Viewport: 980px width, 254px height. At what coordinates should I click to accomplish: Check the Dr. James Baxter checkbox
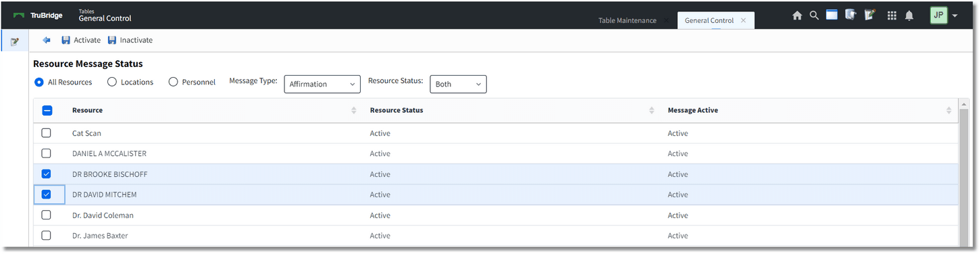coord(46,235)
